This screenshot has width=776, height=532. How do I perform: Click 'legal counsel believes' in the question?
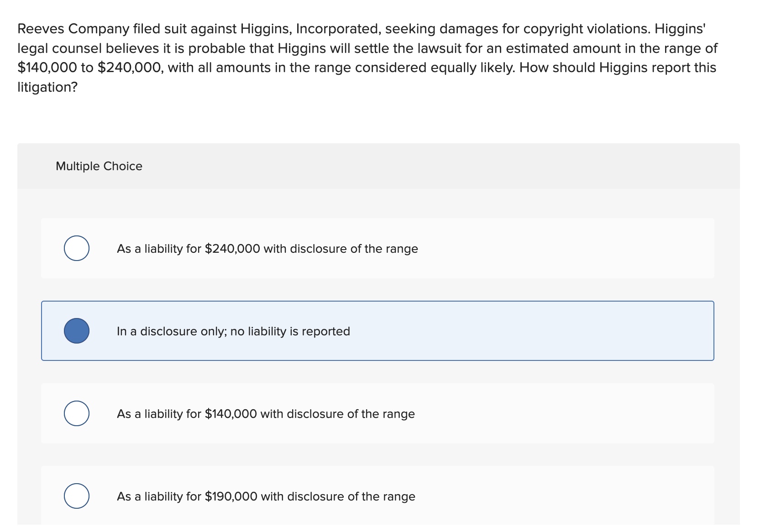click(85, 48)
